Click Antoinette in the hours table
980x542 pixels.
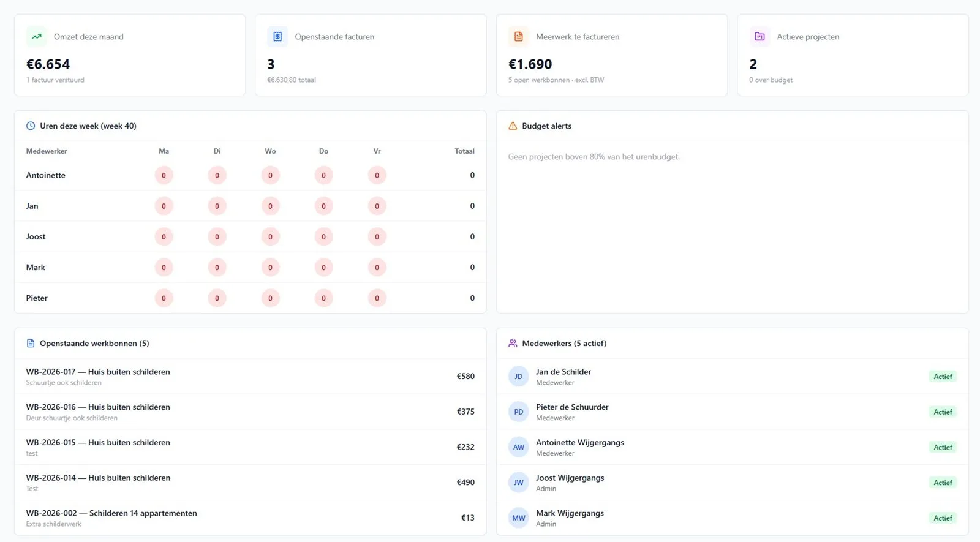(46, 176)
